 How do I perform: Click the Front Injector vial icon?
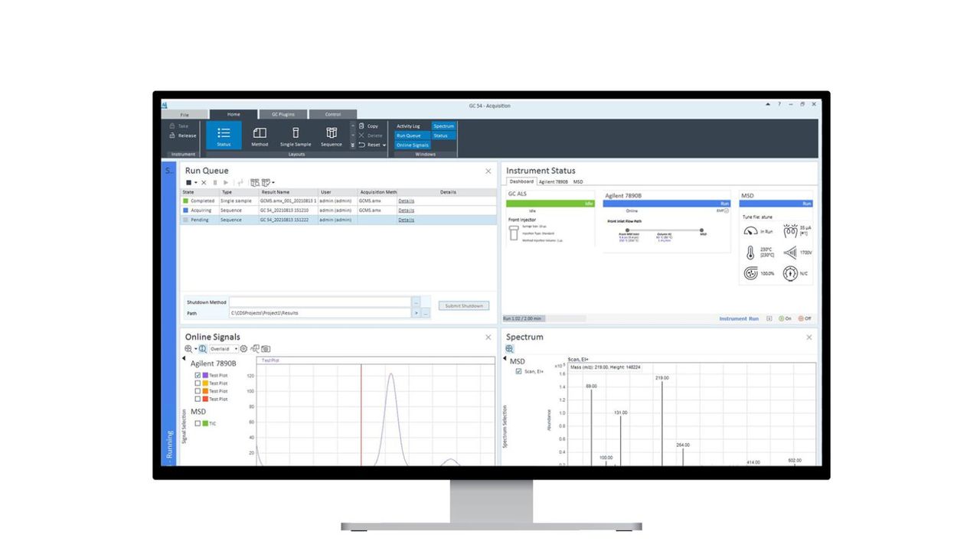point(514,233)
